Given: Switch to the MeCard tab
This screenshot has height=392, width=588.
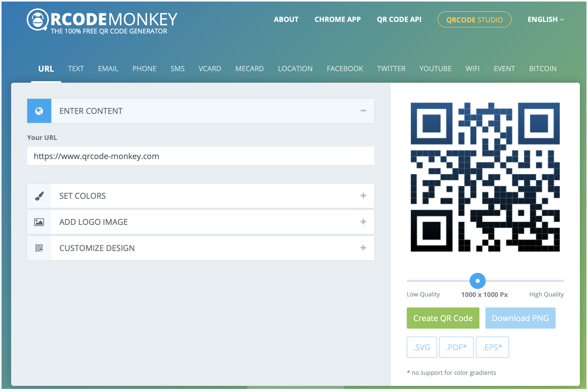Looking at the screenshot, I should click(249, 69).
